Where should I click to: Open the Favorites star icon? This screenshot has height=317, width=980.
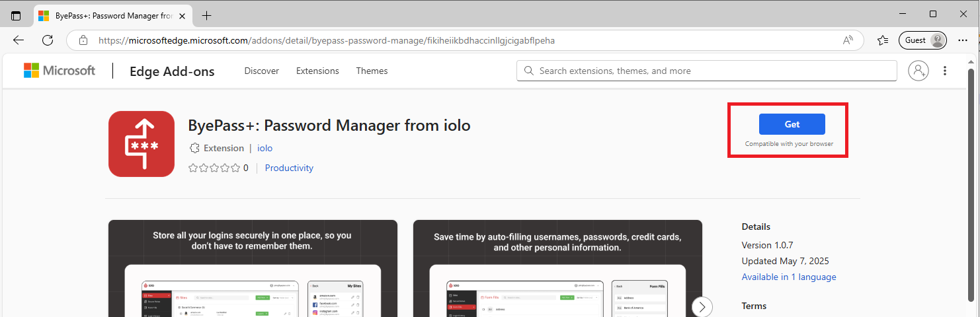tap(883, 40)
